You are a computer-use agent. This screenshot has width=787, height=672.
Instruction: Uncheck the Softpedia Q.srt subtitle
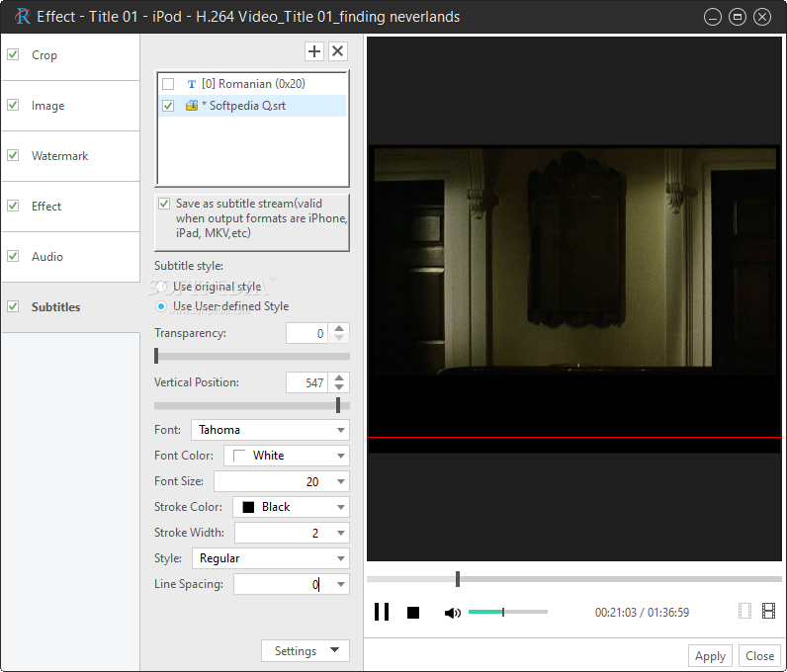pyautogui.click(x=168, y=106)
